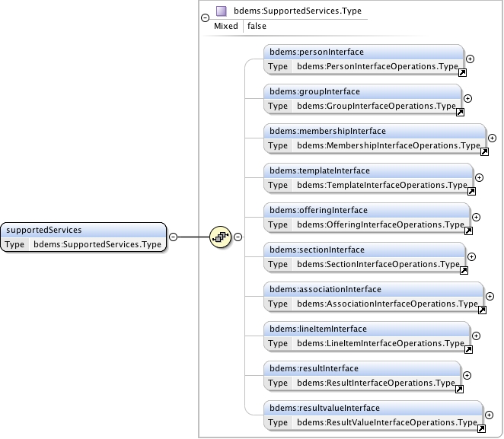Open the groupInterface type reference arrow
The image size is (504, 439).
[x=460, y=113]
